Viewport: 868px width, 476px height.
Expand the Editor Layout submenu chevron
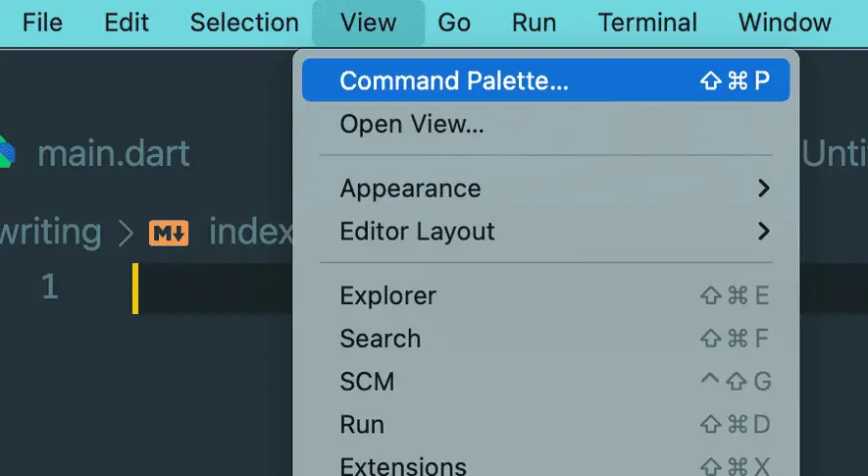tap(764, 231)
